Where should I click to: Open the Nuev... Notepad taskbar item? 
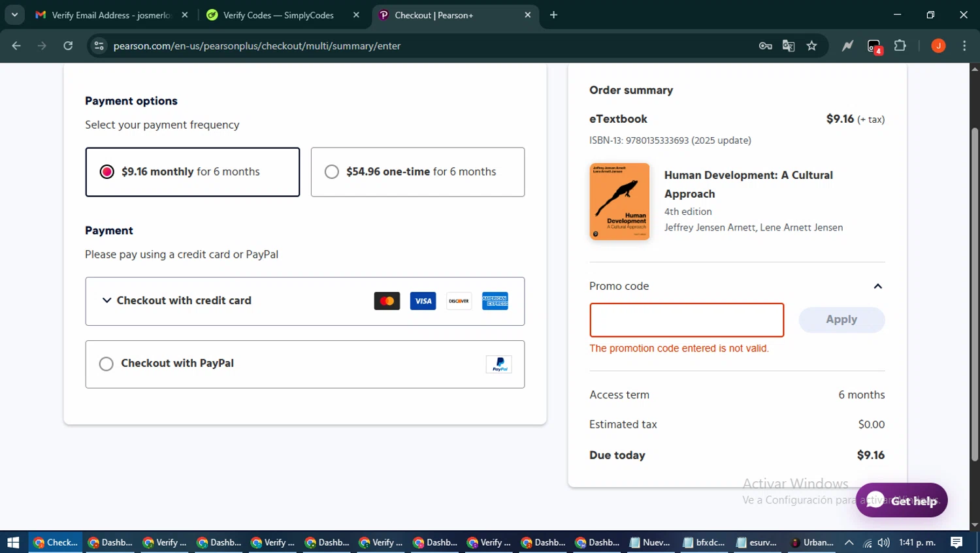(x=650, y=543)
